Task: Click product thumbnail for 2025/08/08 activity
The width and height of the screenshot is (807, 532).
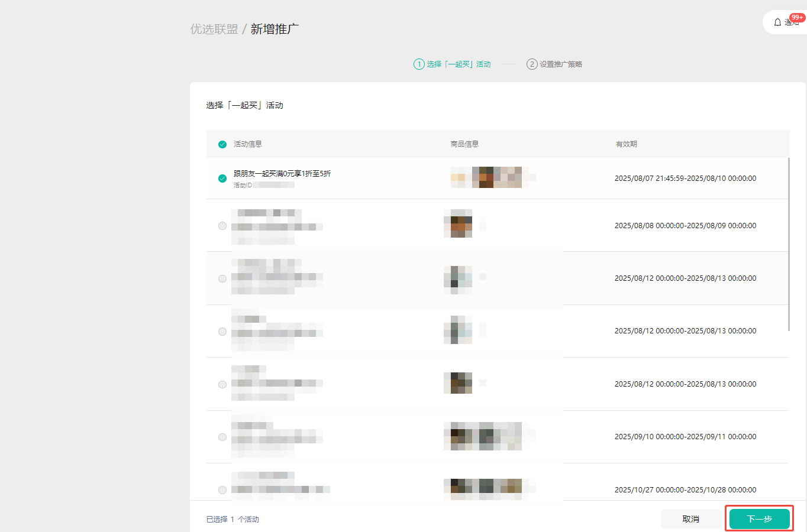Action: click(458, 223)
